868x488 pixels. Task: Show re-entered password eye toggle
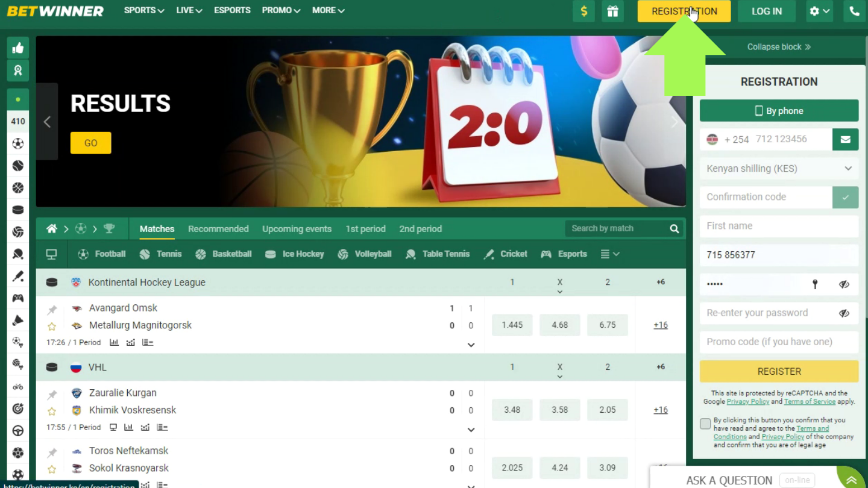[x=844, y=313]
